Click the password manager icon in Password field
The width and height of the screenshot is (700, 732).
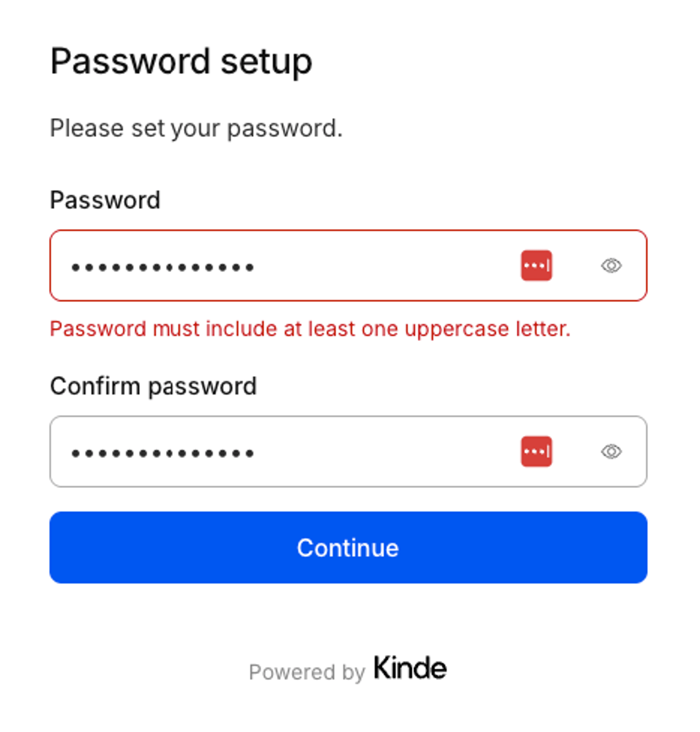pos(536,266)
